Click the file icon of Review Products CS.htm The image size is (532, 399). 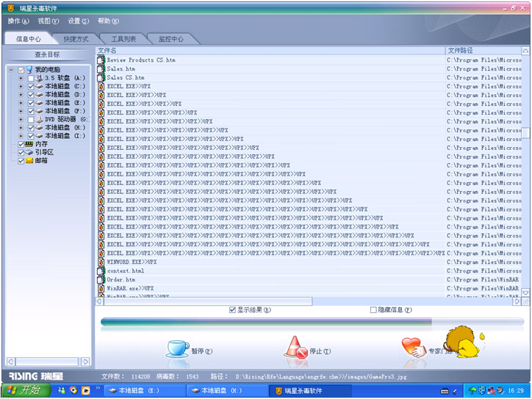[101, 60]
